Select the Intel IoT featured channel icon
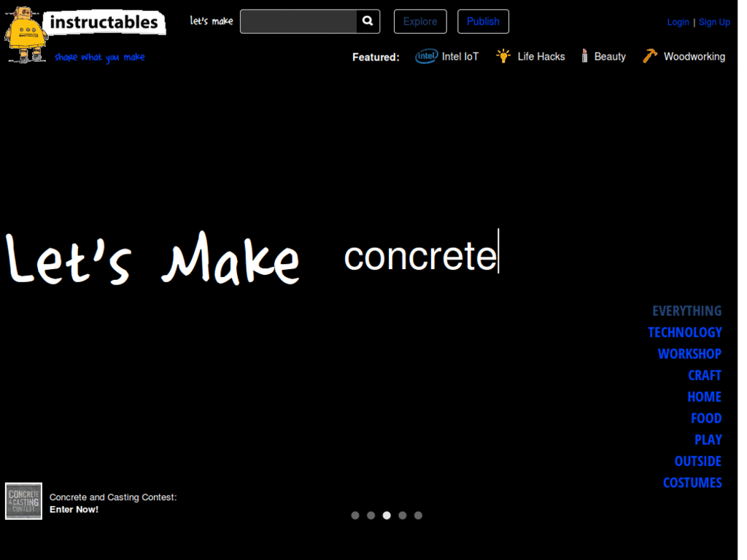 tap(426, 55)
